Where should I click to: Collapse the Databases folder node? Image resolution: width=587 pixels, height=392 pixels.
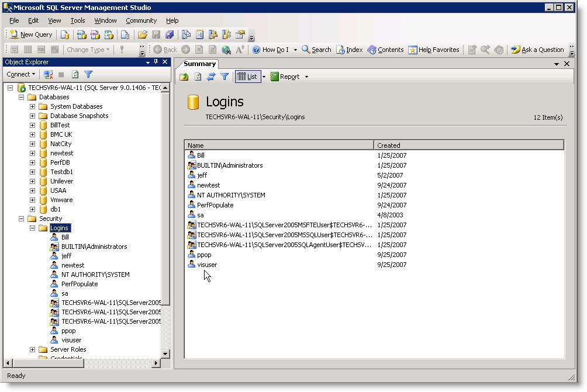pos(21,97)
